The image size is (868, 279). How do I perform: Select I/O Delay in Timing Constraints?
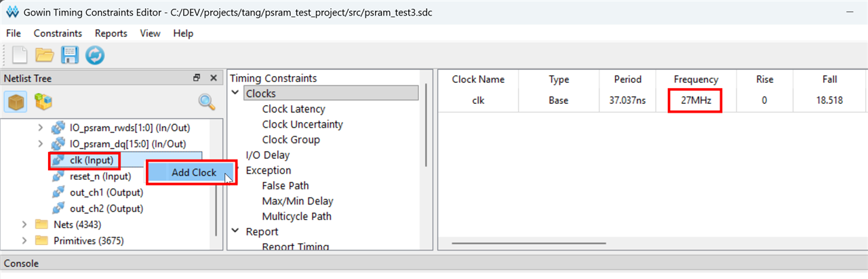pos(267,155)
